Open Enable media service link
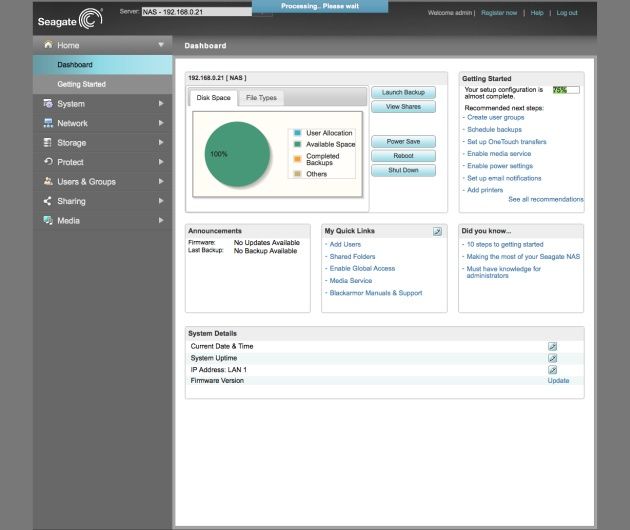 point(499,153)
